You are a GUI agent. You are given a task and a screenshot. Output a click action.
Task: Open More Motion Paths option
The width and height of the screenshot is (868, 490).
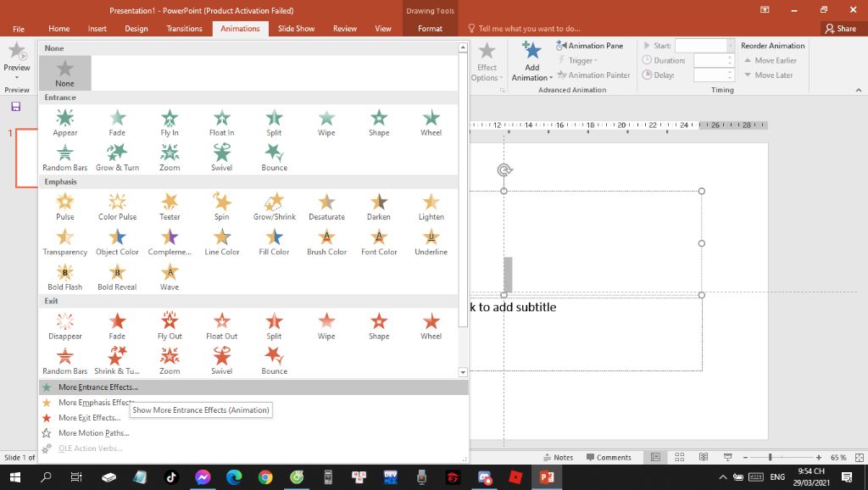click(253, 433)
